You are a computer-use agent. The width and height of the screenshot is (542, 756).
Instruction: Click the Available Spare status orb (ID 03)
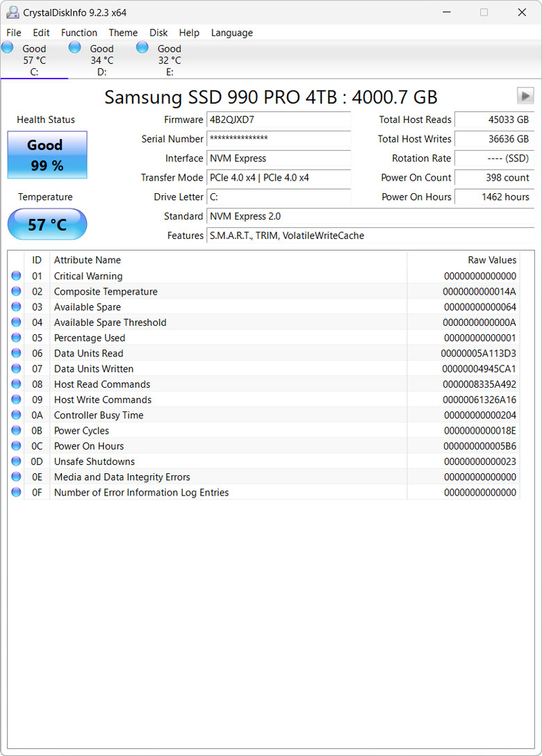[x=17, y=306]
